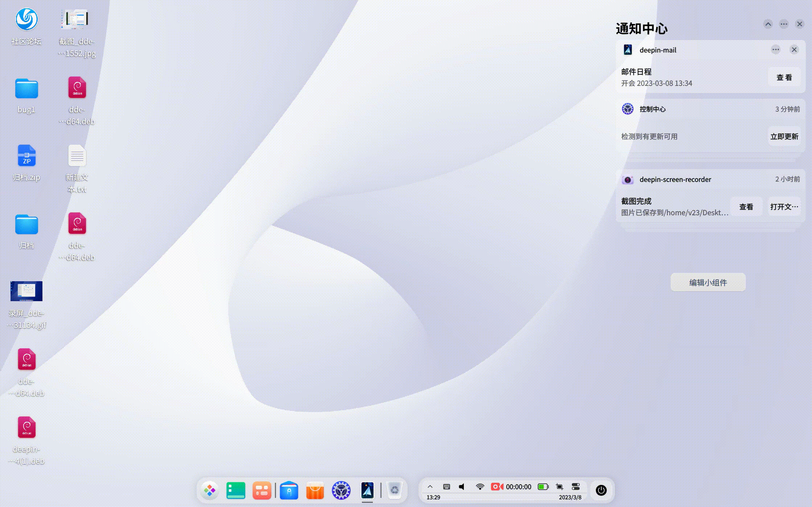Click the 控制中心 notification header
The image size is (812, 507).
coord(710,109)
